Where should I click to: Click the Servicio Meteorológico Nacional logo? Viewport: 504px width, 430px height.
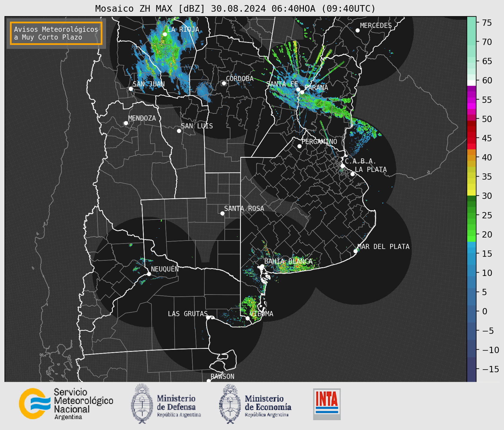pyautogui.click(x=66, y=404)
